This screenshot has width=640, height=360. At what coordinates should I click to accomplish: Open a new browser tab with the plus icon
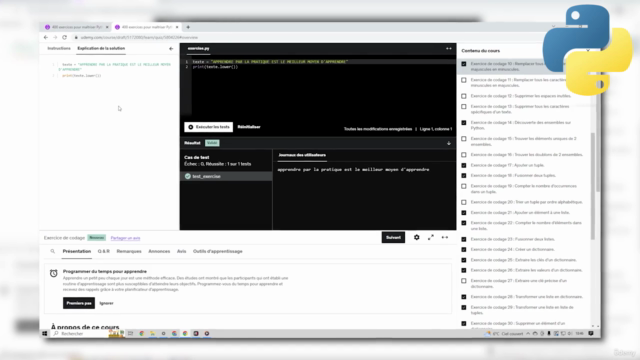(x=188, y=27)
